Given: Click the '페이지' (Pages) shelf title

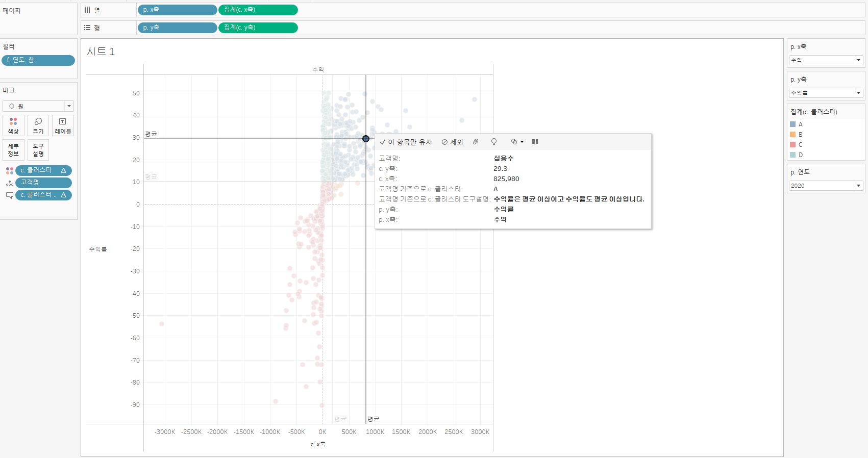Looking at the screenshot, I should pos(12,11).
